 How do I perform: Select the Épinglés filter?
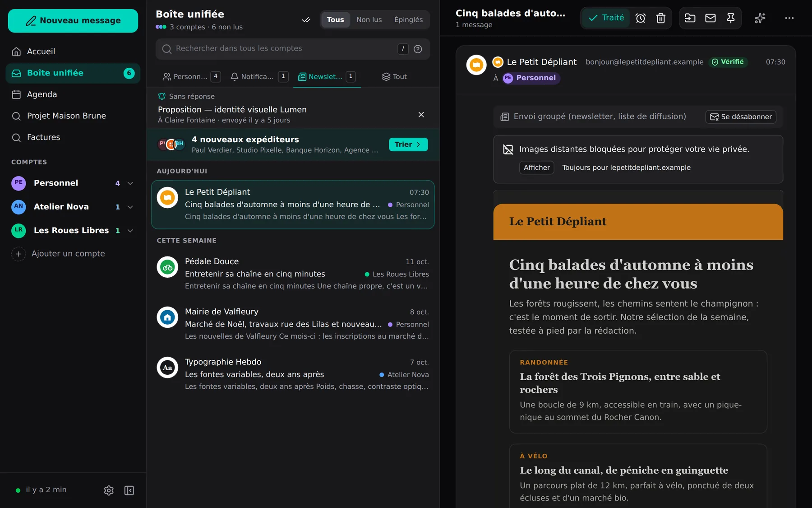coord(408,20)
